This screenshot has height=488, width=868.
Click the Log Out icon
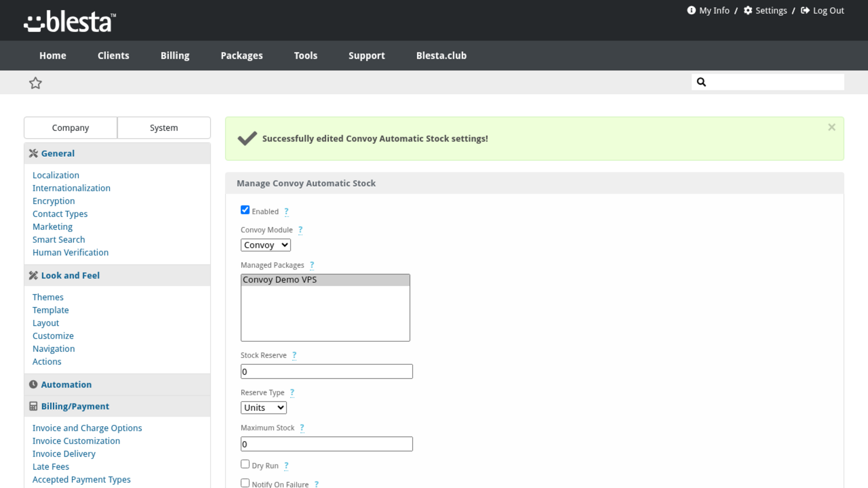click(805, 10)
